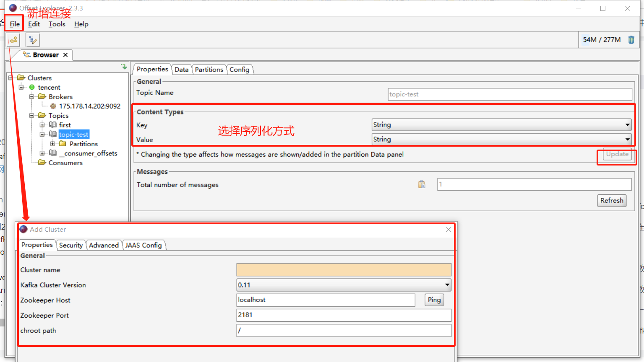644x362 pixels.
Task: Click the gear icon for broker 175.178.14.202:9092
Action: coord(53,106)
